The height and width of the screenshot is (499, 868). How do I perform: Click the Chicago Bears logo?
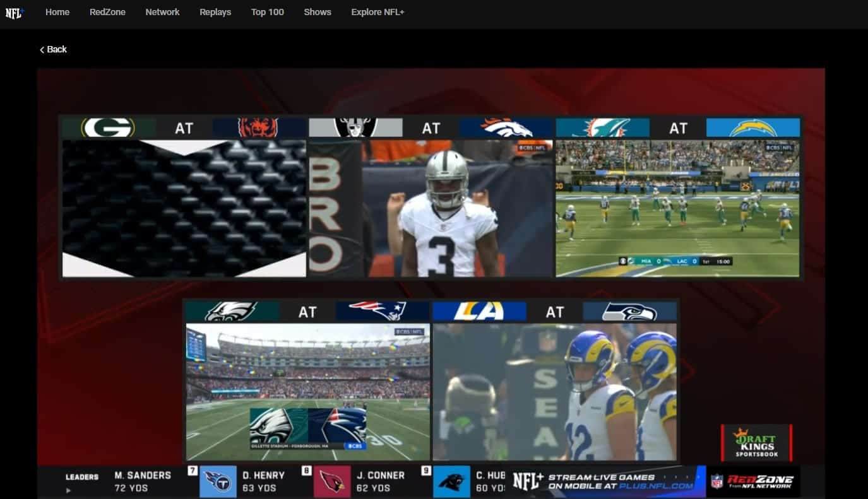[259, 127]
